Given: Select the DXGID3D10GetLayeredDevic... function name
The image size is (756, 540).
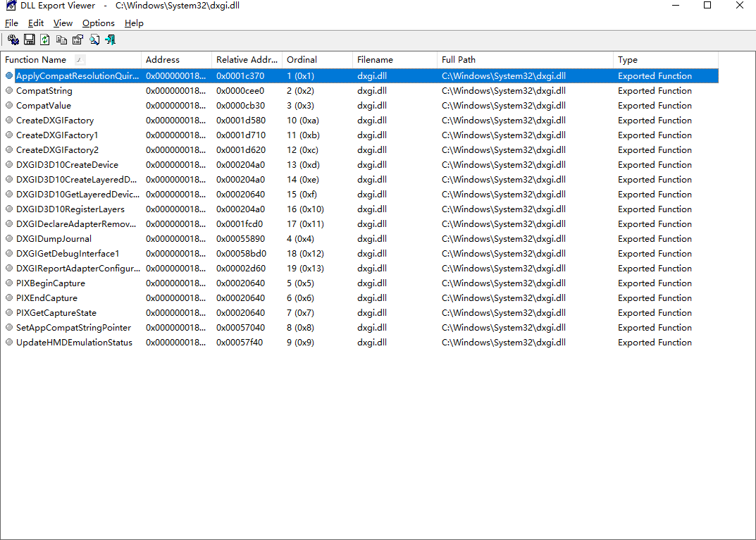Looking at the screenshot, I should (x=78, y=194).
